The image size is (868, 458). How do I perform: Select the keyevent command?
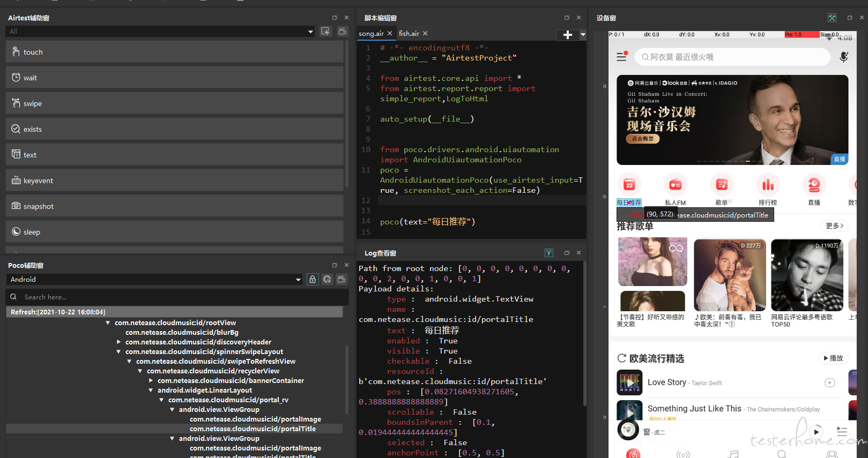174,181
